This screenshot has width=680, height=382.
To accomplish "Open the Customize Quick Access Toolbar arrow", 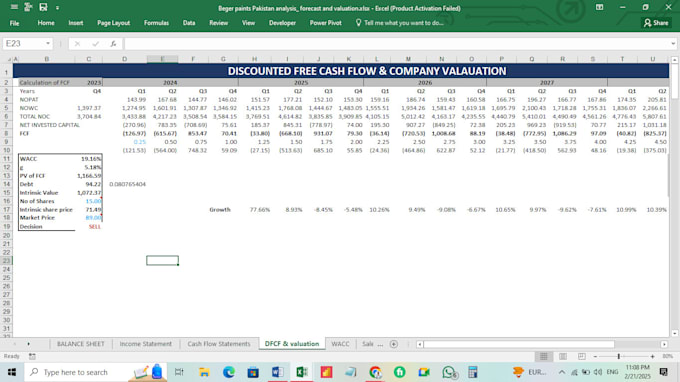I will tap(57, 8).
